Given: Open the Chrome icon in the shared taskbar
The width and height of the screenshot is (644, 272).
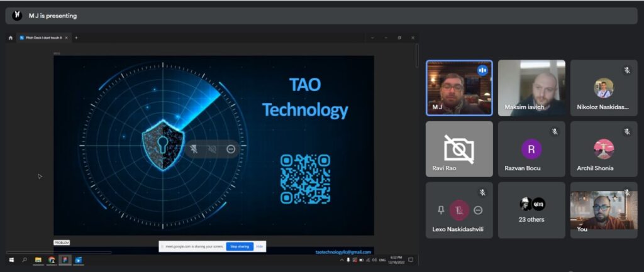Looking at the screenshot, I should [x=52, y=259].
